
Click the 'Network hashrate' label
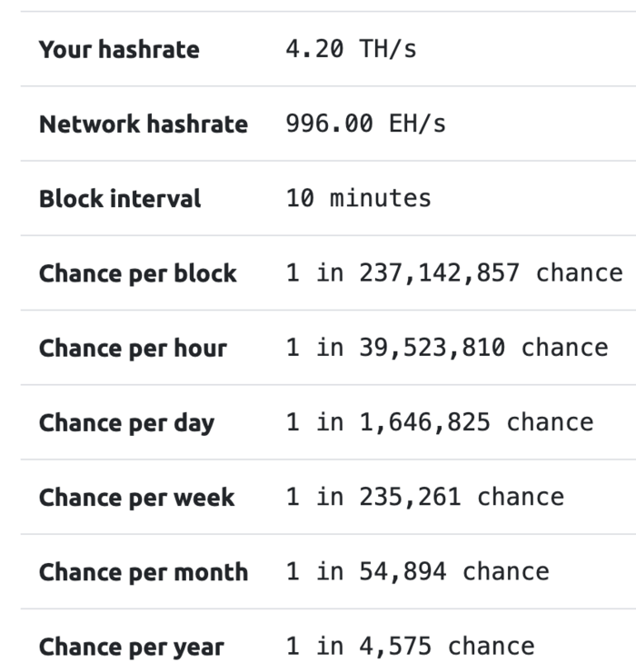(x=144, y=124)
